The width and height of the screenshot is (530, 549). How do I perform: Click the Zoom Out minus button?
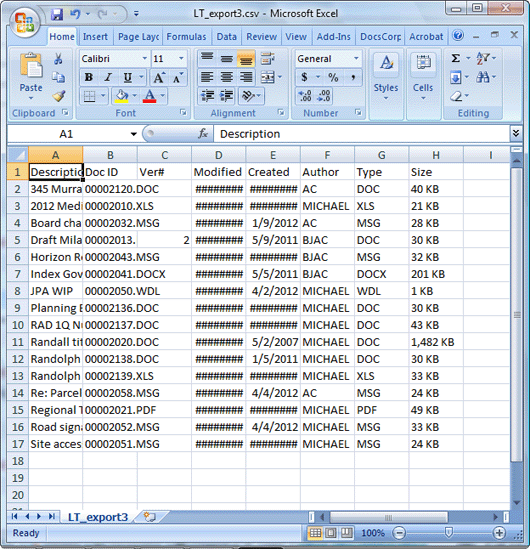[x=399, y=533]
